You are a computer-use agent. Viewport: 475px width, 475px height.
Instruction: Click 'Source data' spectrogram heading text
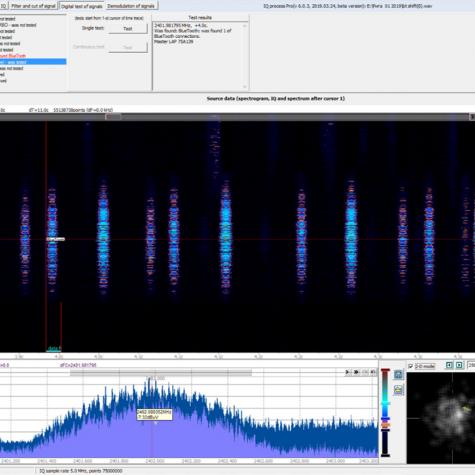pos(276,99)
